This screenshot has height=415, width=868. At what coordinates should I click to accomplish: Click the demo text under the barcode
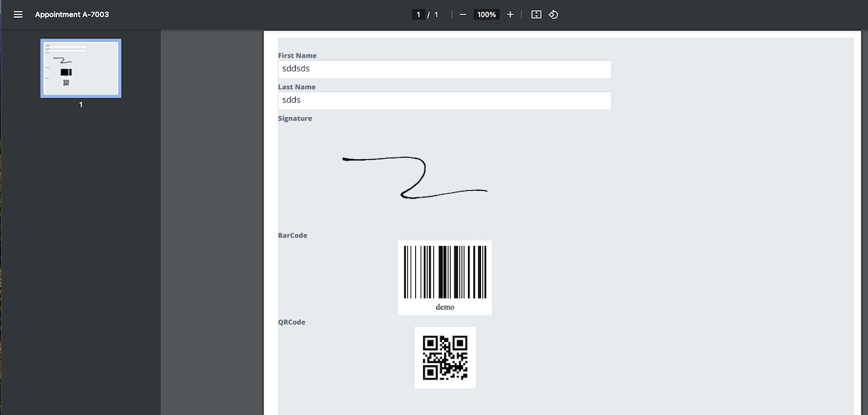point(445,307)
